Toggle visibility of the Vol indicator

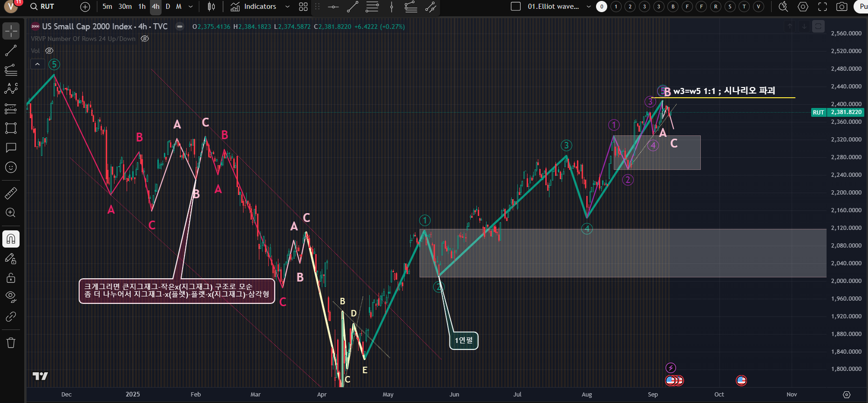49,51
